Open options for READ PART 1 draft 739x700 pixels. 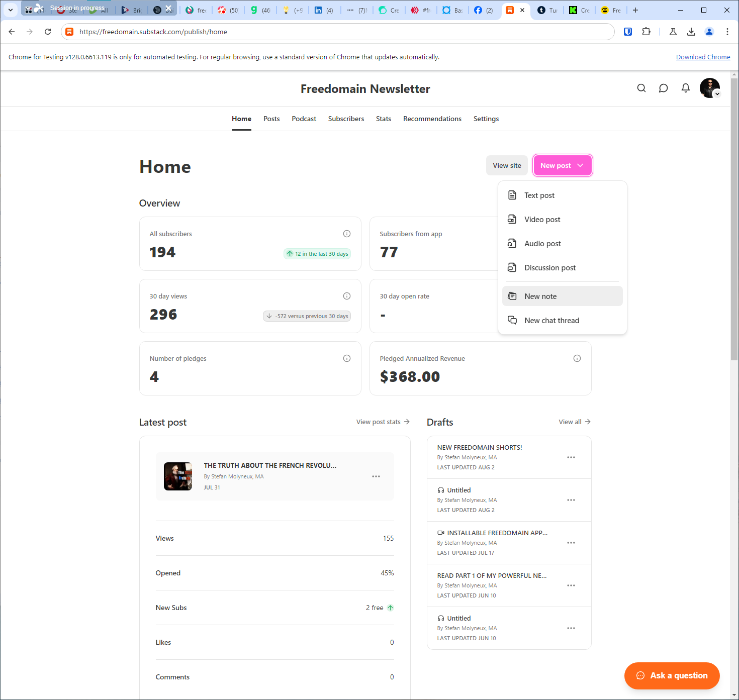[571, 585]
